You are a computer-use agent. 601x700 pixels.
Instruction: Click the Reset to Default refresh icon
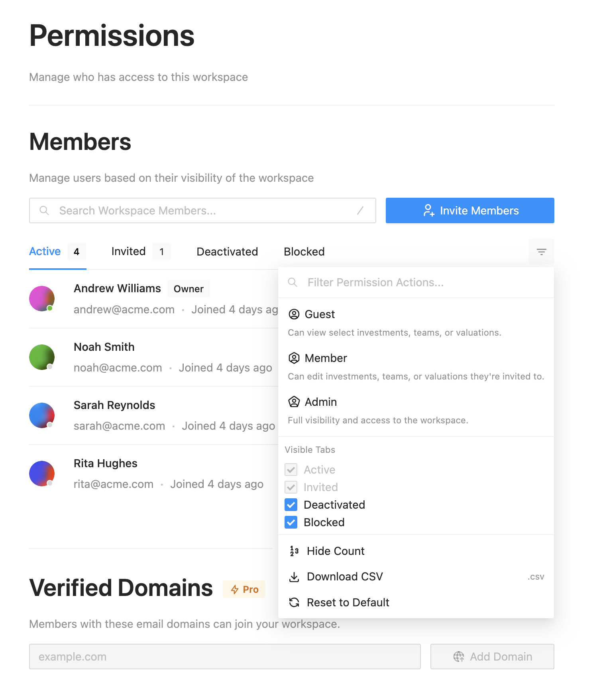tap(294, 602)
